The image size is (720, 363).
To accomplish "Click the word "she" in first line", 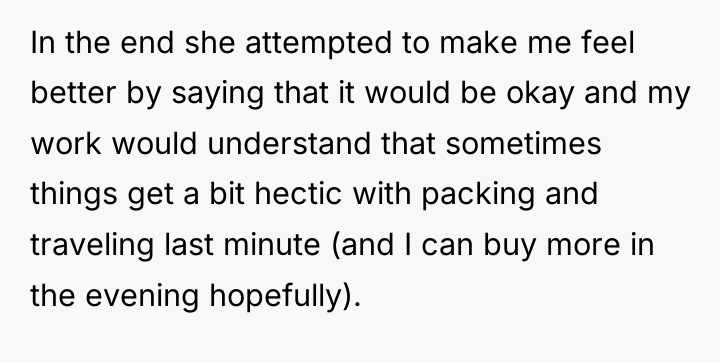I will click(x=210, y=42).
